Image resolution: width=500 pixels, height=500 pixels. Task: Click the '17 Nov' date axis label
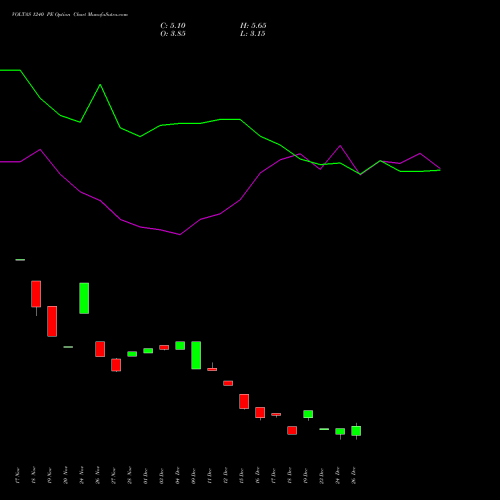(x=18, y=476)
